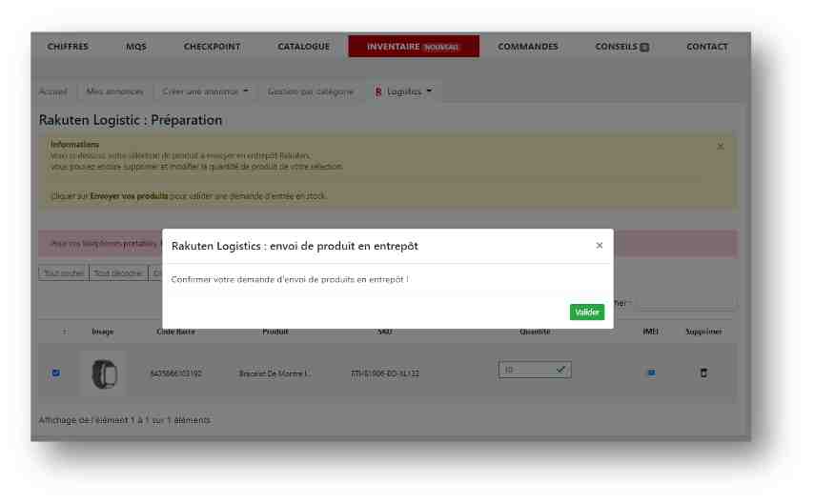
Task: Click the Tout décocher button
Action: [x=118, y=272]
